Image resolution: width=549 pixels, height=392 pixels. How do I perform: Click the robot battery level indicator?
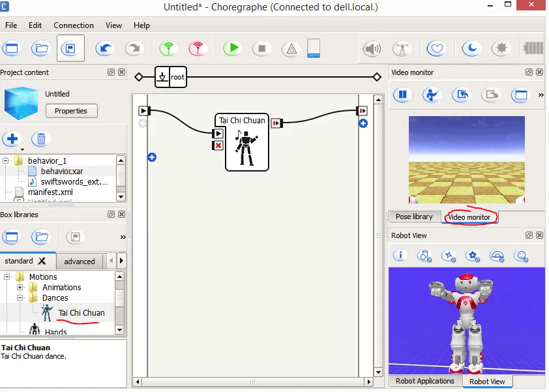[x=314, y=48]
